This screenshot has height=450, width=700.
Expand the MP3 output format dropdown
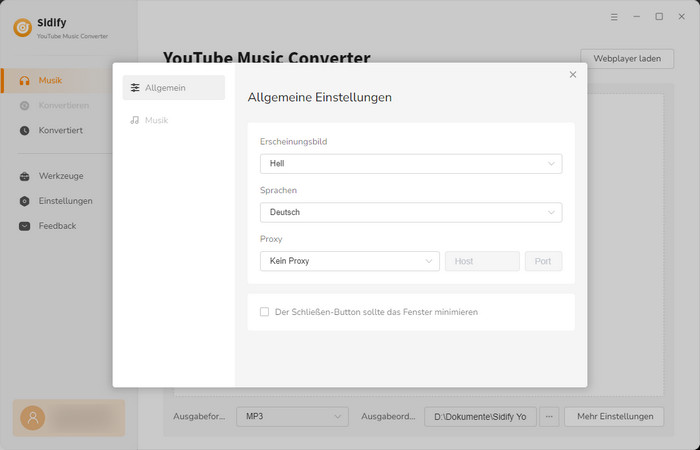pyautogui.click(x=292, y=417)
